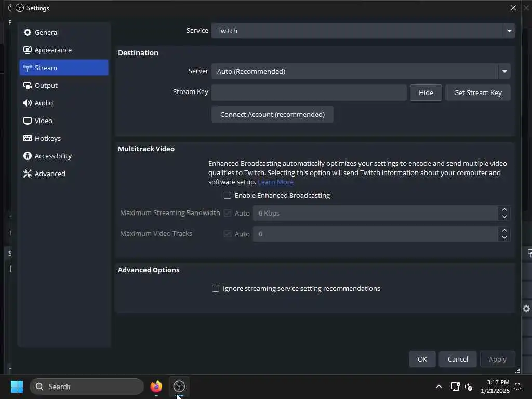The width and height of the screenshot is (532, 399).
Task: Open the Windows Start menu
Action: coord(17,387)
